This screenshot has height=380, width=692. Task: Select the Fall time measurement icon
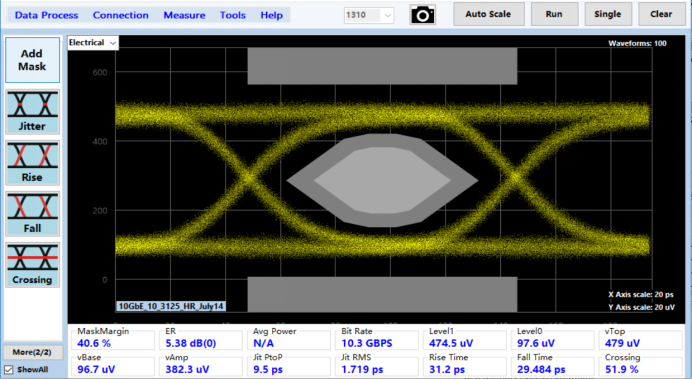pos(32,214)
